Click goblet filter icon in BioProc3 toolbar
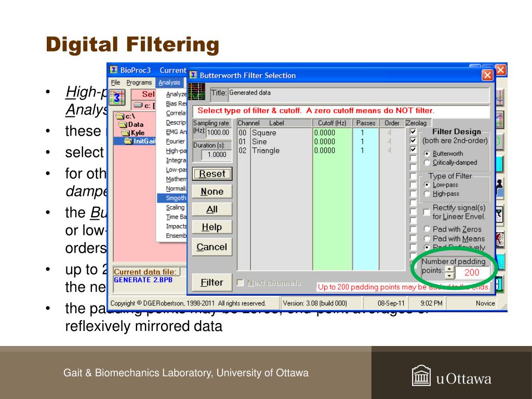 point(499,215)
